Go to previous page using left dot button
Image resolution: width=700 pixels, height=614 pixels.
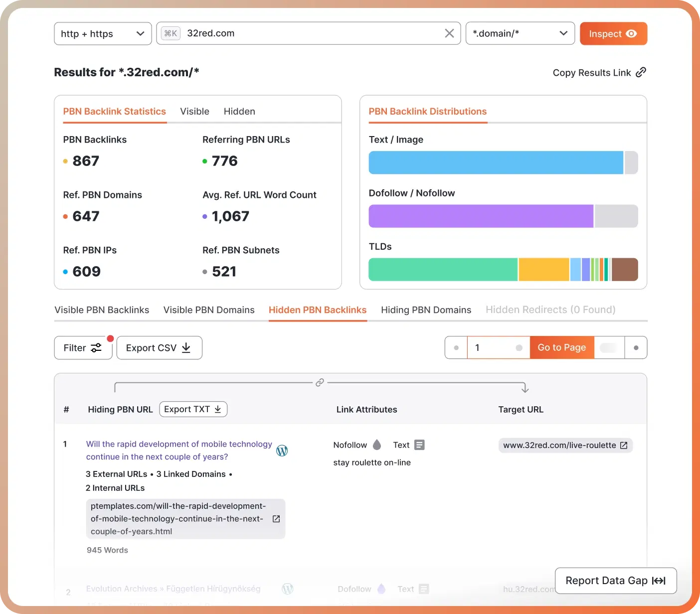pos(456,347)
